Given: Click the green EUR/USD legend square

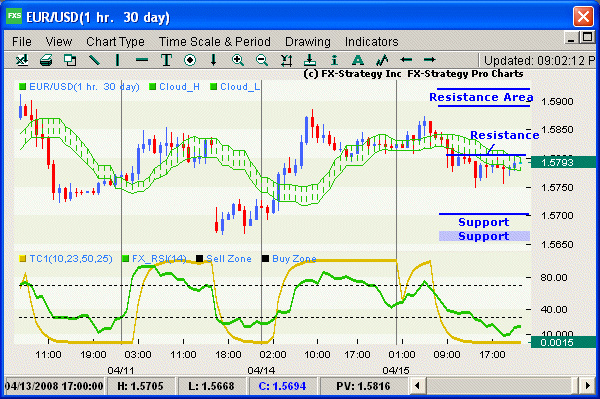Looking at the screenshot, I should point(23,87).
